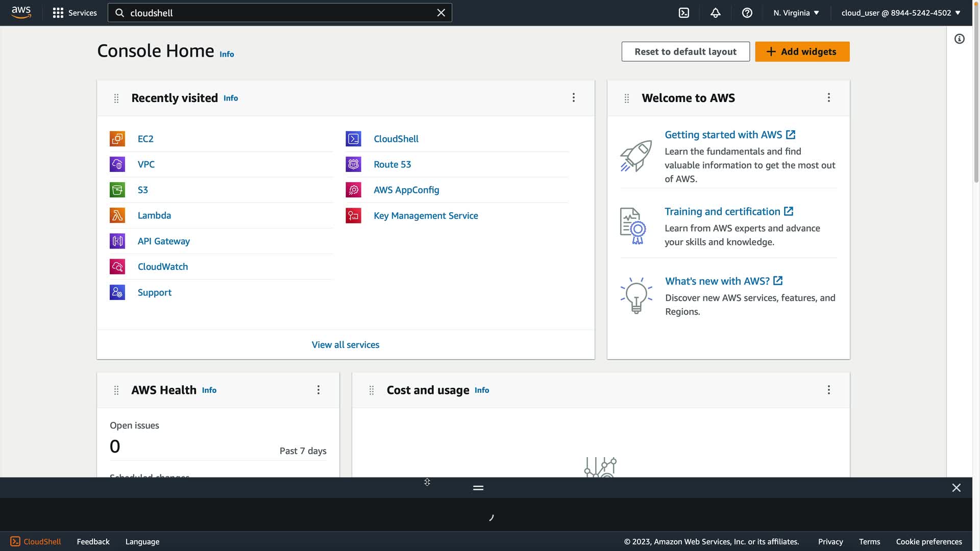
Task: Click the Add widgets button
Action: coord(802,52)
